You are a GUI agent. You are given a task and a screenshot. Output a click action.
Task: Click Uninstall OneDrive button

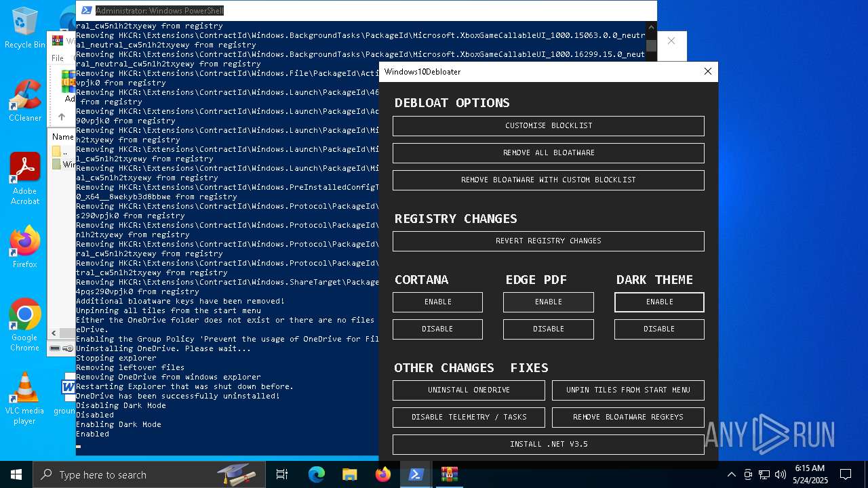point(469,390)
